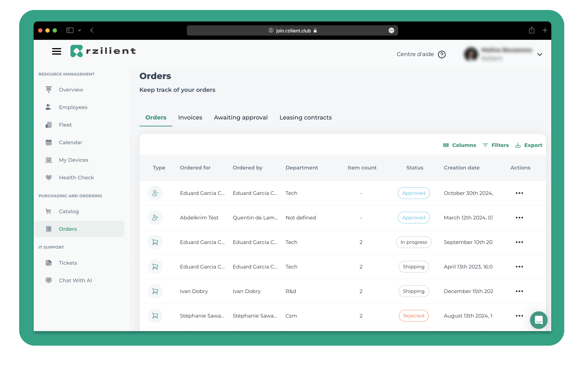This screenshot has height=365, width=588.
Task: Open actions menu for Rejected order
Action: (519, 316)
